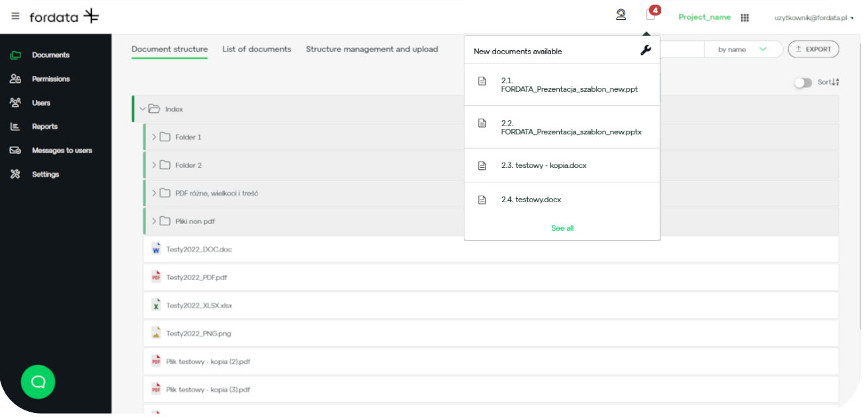Open the testowy.docx notification entry
This screenshot has height=417, width=868.
(x=531, y=200)
